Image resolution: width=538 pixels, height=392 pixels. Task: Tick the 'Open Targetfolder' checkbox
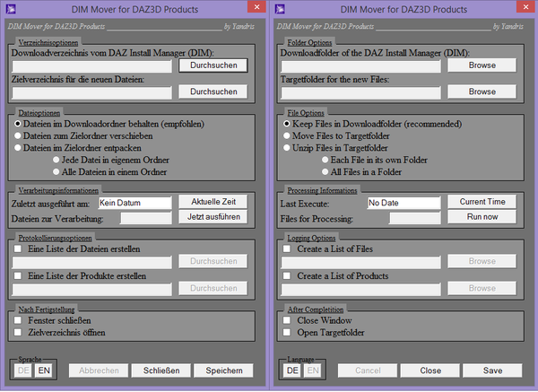(x=287, y=332)
